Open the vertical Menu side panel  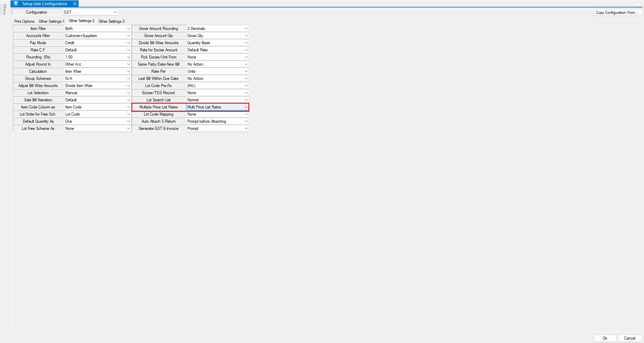(x=4, y=10)
